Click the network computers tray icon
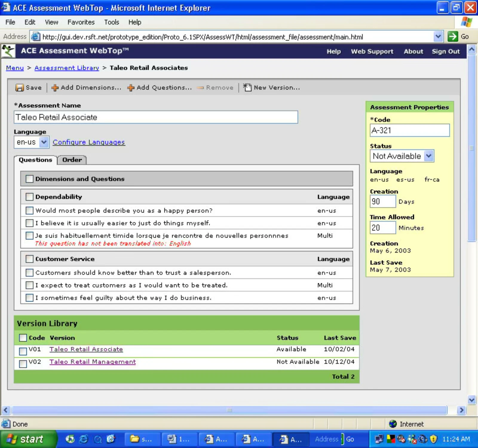Viewport: 478px width, 448px height. (x=379, y=439)
